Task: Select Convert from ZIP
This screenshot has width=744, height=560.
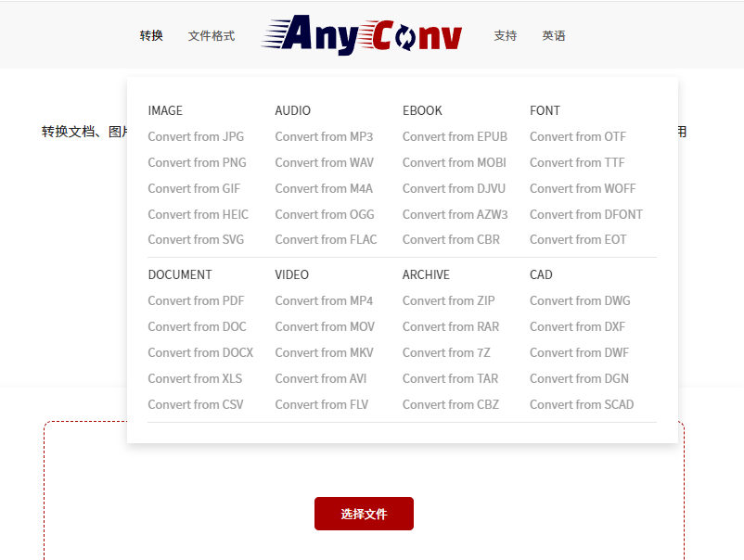Action: tap(449, 300)
